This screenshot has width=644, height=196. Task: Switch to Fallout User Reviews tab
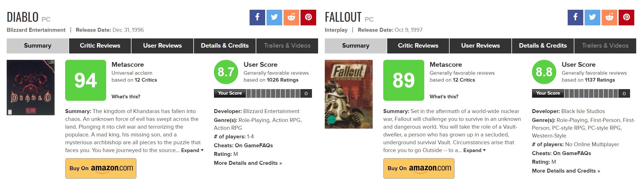click(480, 46)
